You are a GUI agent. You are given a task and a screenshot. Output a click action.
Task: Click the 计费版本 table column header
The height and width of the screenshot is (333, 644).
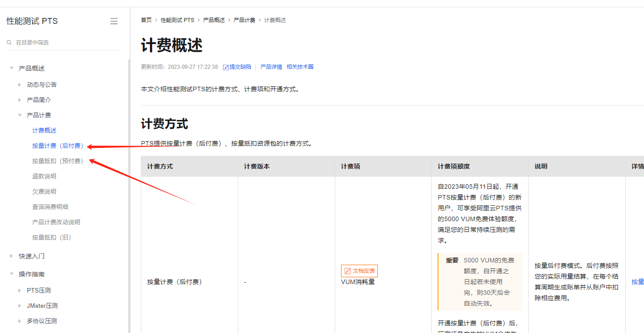(257, 166)
